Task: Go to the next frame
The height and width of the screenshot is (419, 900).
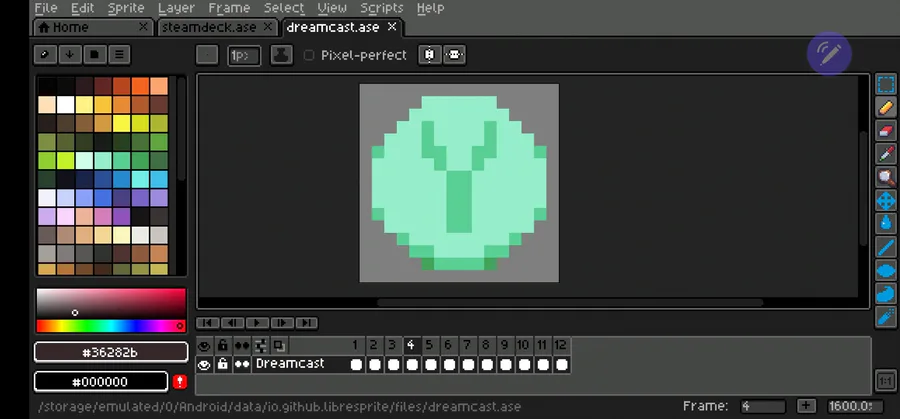Action: pyautogui.click(x=281, y=323)
